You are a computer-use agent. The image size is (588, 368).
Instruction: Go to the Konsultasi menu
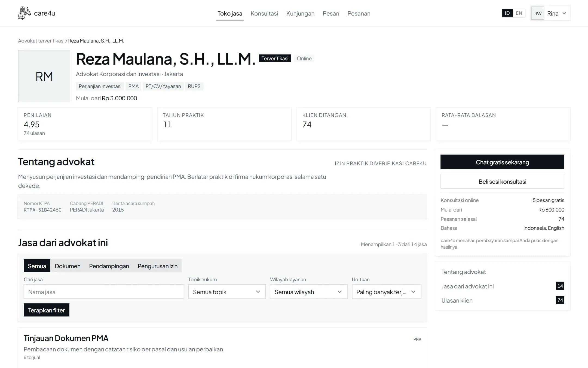(x=264, y=13)
